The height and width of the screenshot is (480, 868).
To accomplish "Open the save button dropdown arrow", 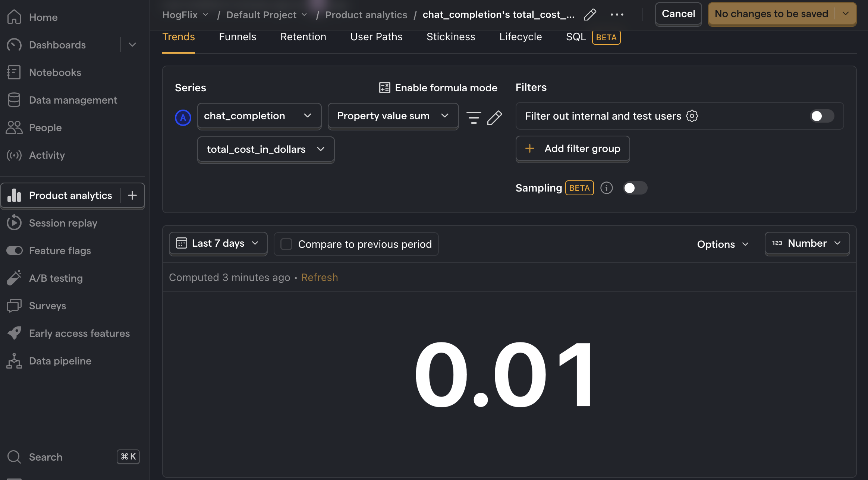I will point(846,14).
